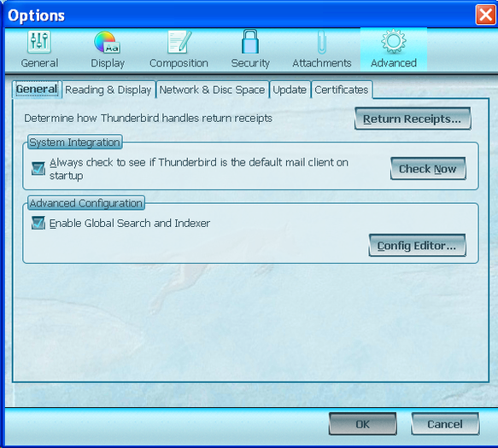The height and width of the screenshot is (448, 498).
Task: Disable Global Search and Indexer checkbox
Action: click(x=38, y=223)
